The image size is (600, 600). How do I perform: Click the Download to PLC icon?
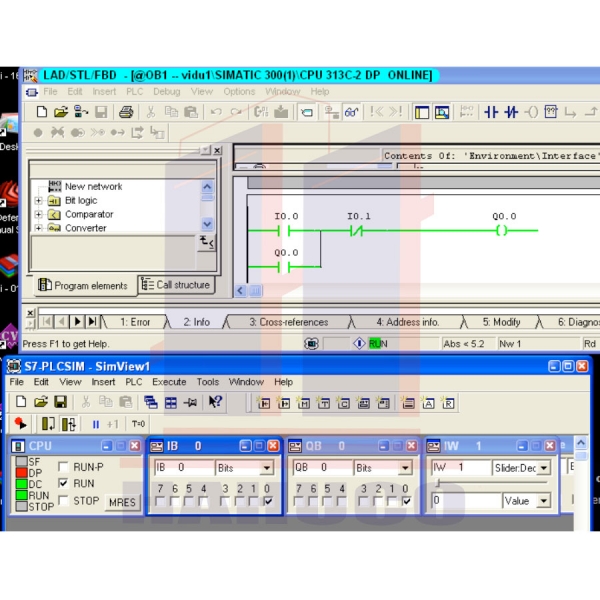pos(281,112)
